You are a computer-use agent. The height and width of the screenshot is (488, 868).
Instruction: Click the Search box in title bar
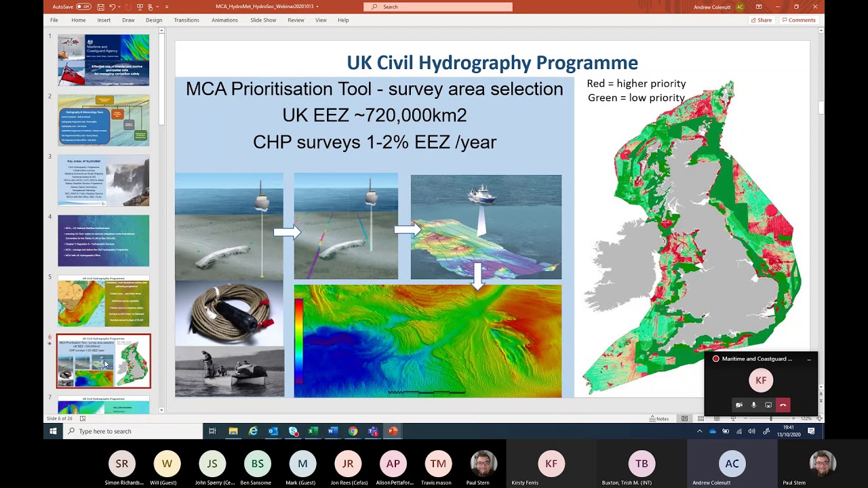click(x=438, y=7)
